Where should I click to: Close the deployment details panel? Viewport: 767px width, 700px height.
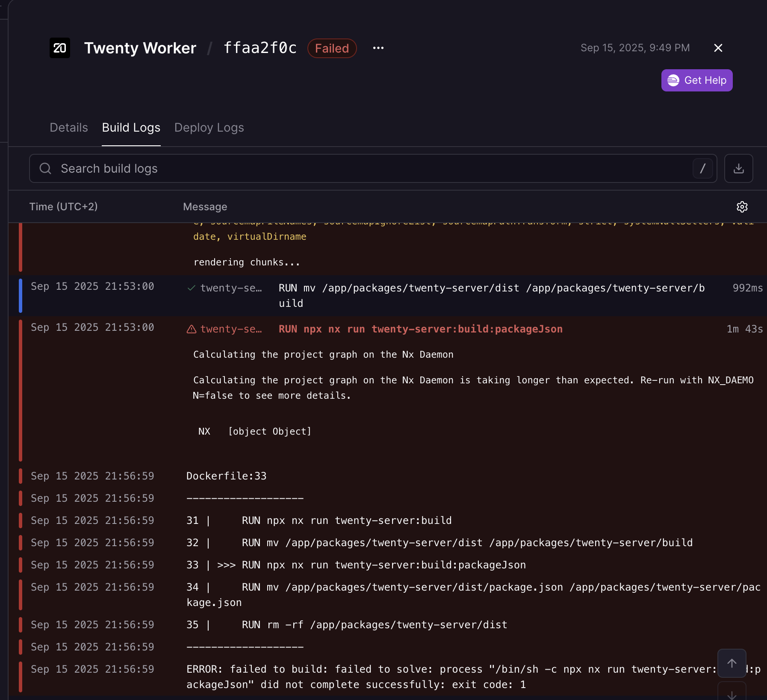click(x=718, y=48)
